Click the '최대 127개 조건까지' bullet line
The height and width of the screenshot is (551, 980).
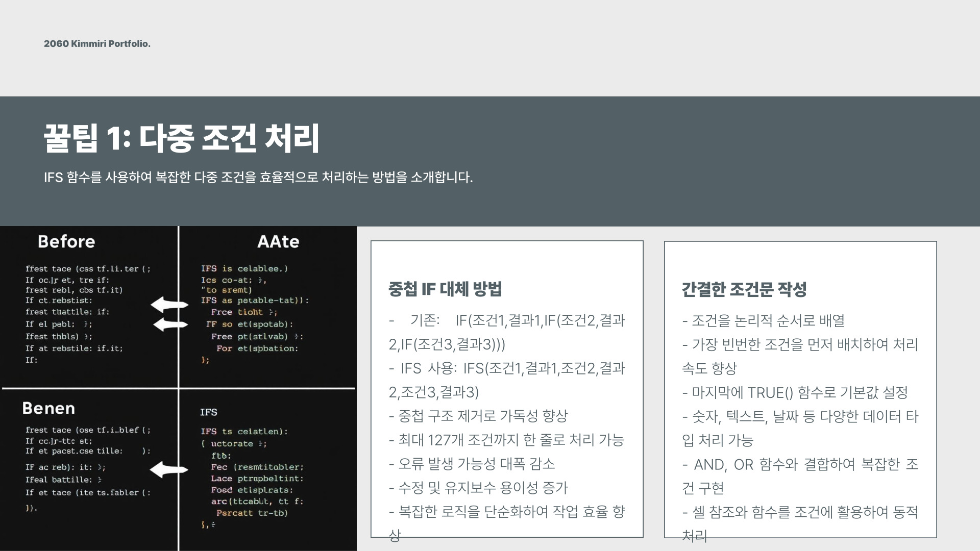[x=506, y=440]
